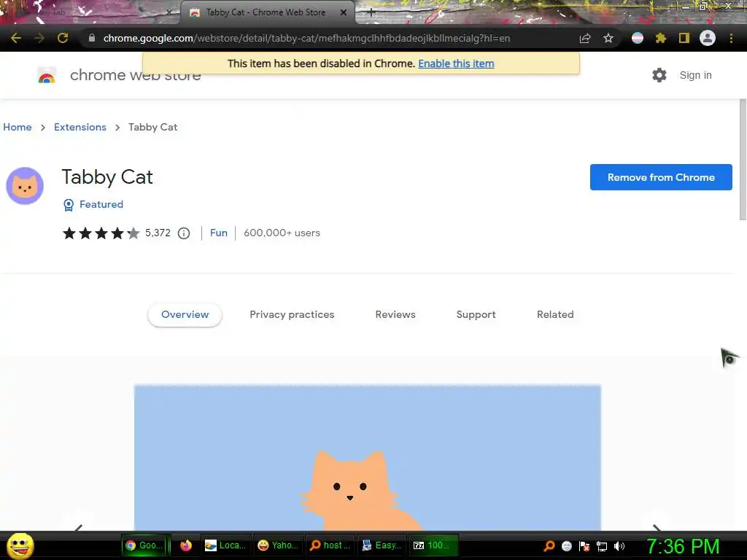Switch to Easy... taskbar window
Viewport: 747px width, 560px height.
(381, 545)
